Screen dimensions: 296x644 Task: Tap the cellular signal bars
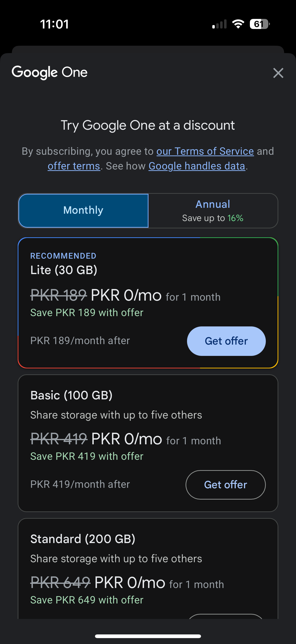[x=219, y=24]
